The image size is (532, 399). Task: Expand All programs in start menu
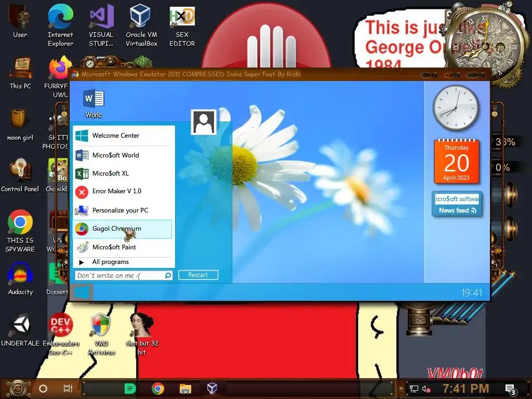(124, 262)
